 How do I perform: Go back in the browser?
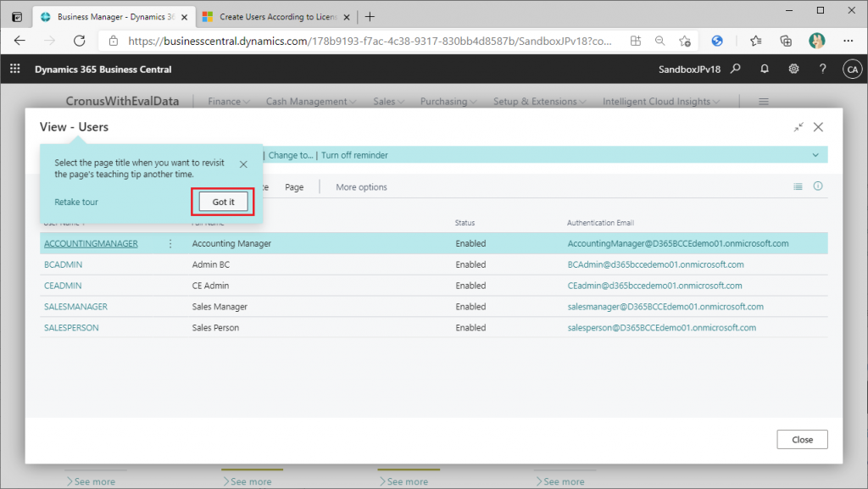(20, 41)
